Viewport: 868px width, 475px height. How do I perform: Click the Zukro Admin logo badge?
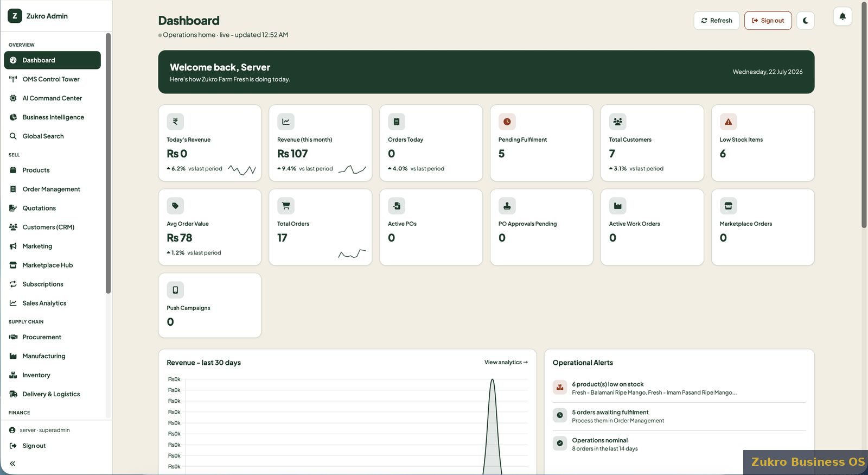[x=15, y=16]
